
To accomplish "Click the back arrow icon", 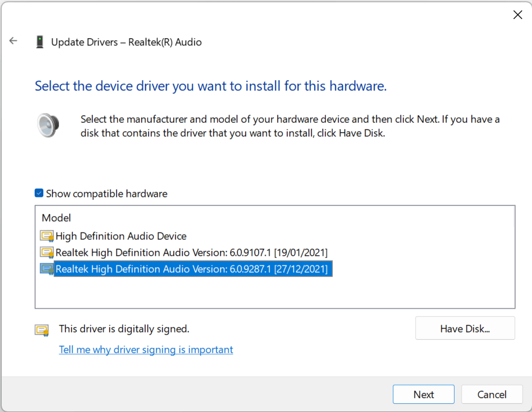I will (13, 41).
